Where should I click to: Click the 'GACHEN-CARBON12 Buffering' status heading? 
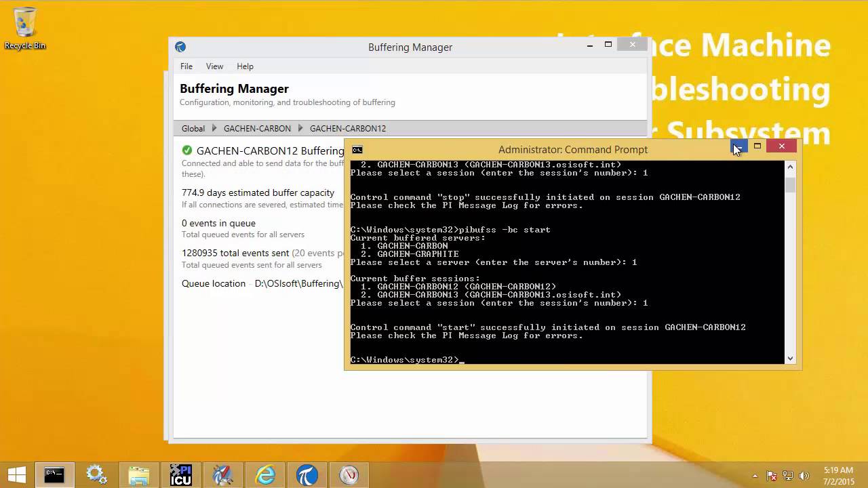coord(270,150)
